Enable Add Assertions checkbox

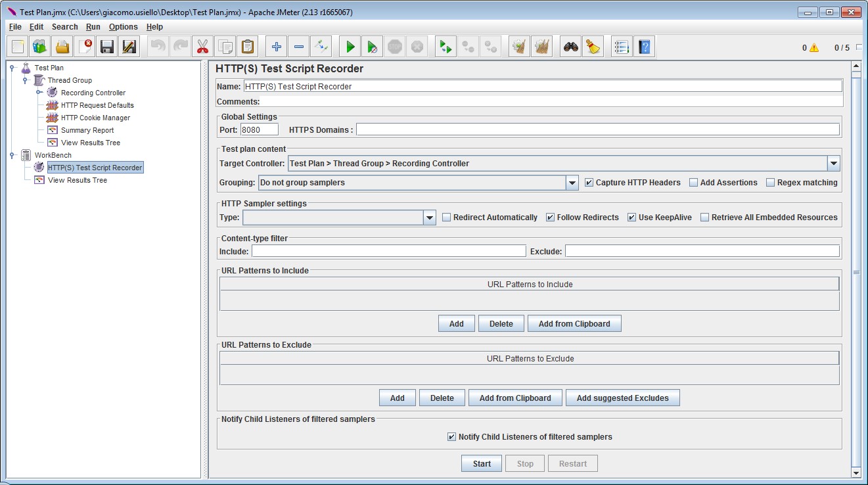[x=693, y=183]
